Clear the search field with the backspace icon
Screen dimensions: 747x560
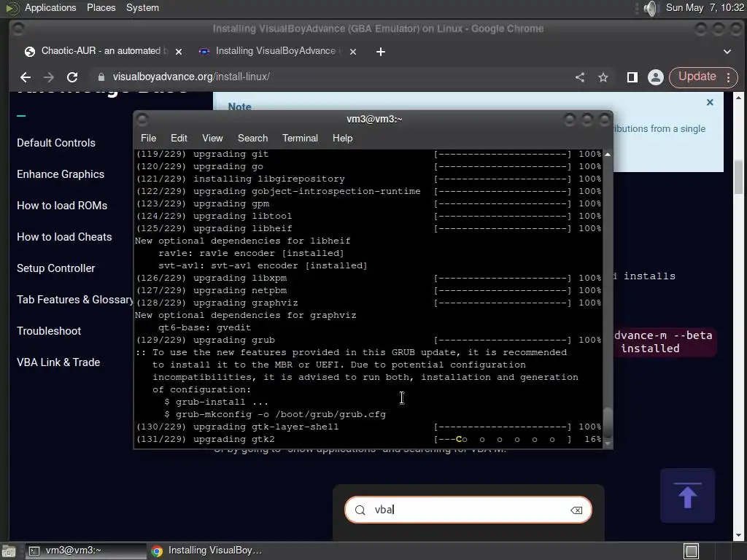[576, 510]
